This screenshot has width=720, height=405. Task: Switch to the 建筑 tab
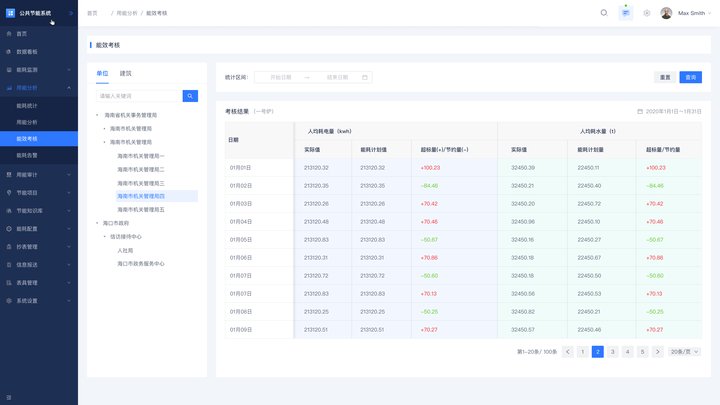[x=125, y=73]
